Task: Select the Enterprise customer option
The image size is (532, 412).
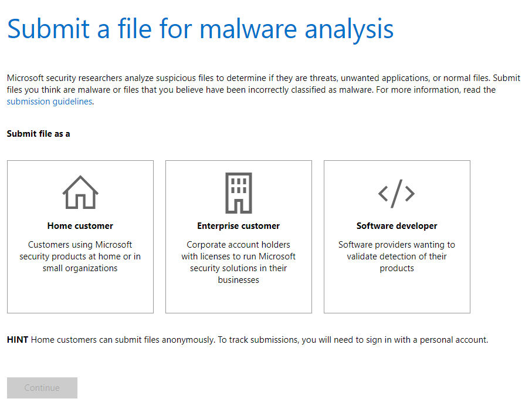Action: click(x=238, y=237)
